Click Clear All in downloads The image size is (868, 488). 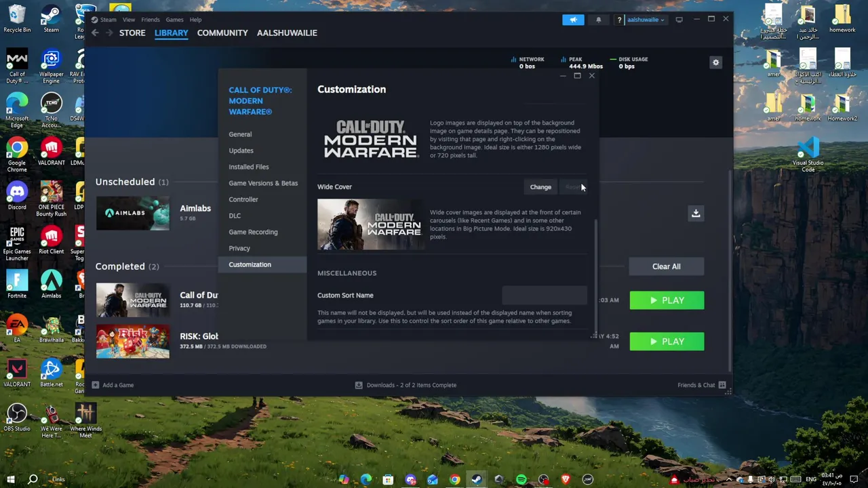point(666,266)
